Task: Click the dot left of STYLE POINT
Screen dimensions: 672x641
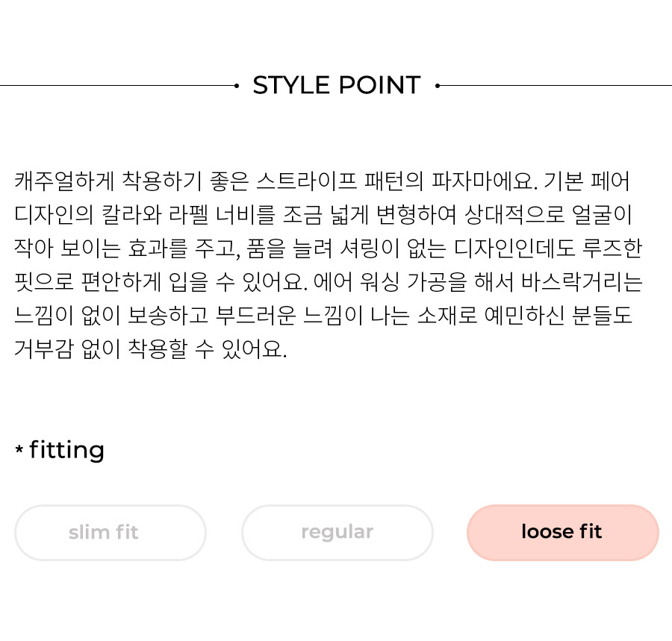Action: [237, 86]
